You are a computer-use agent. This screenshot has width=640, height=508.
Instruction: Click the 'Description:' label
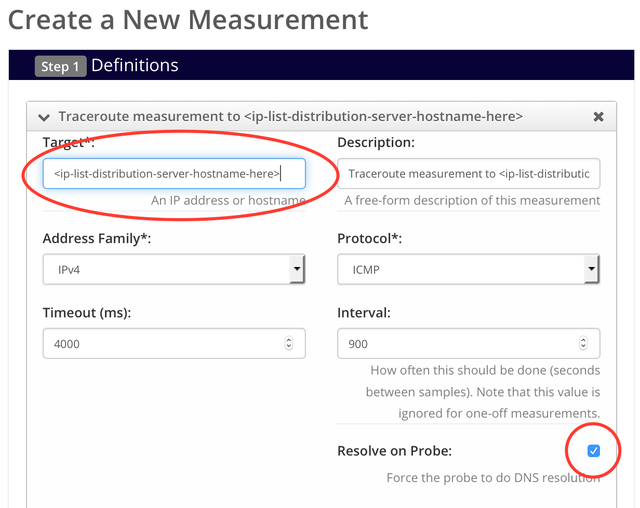click(376, 142)
